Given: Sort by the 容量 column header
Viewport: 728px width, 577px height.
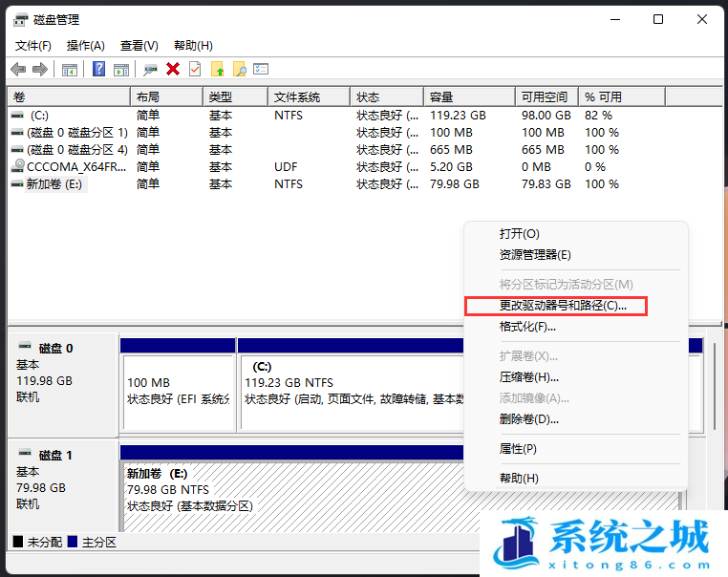Looking at the screenshot, I should click(x=470, y=97).
